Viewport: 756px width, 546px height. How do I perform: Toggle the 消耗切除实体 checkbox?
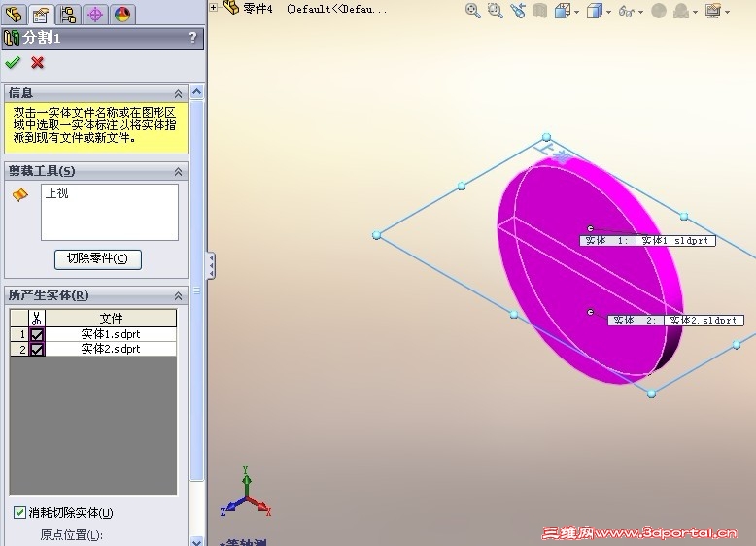(19, 512)
